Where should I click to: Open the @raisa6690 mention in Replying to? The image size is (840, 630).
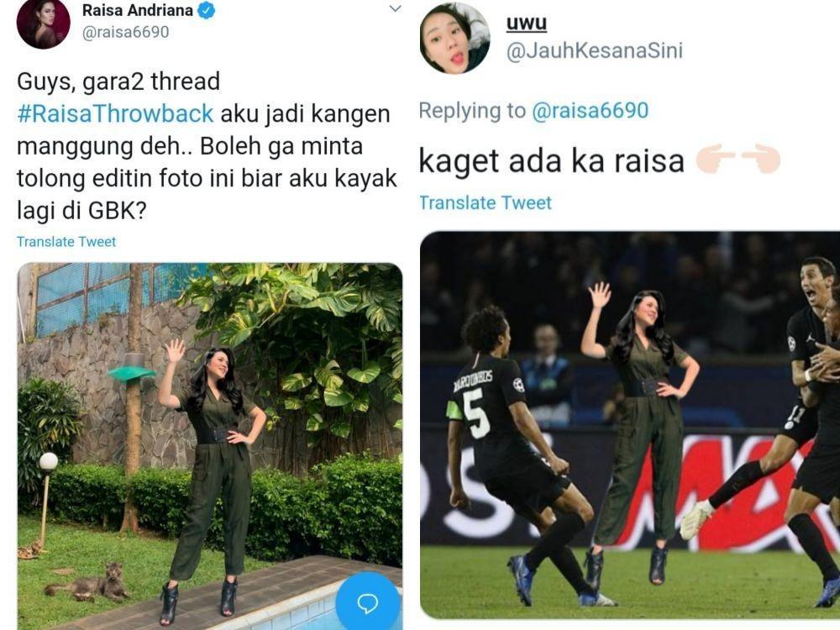pyautogui.click(x=591, y=110)
